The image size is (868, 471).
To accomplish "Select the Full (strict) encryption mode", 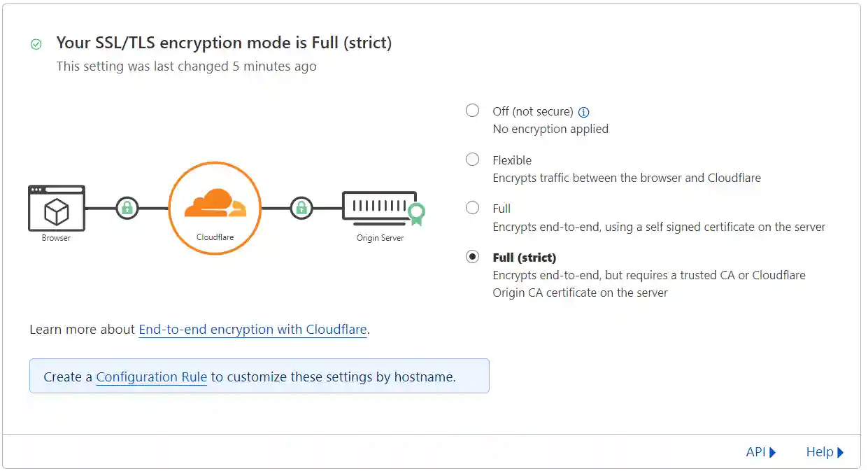I will pyautogui.click(x=472, y=256).
